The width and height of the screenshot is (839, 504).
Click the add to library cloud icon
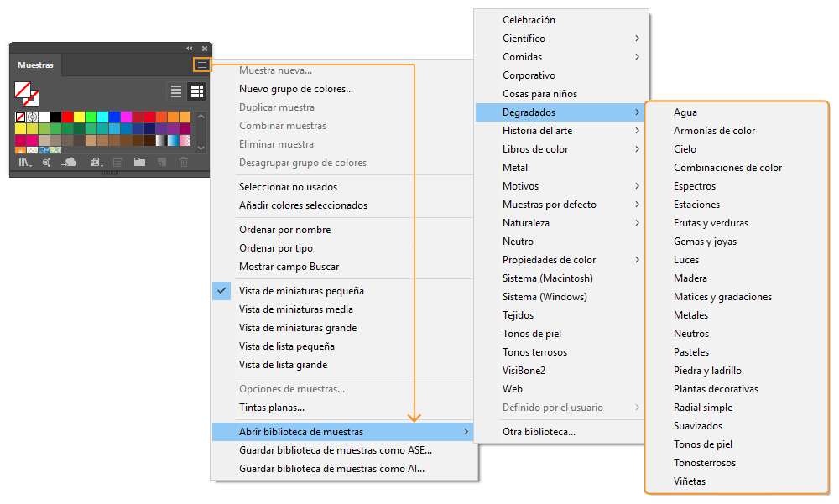point(70,162)
